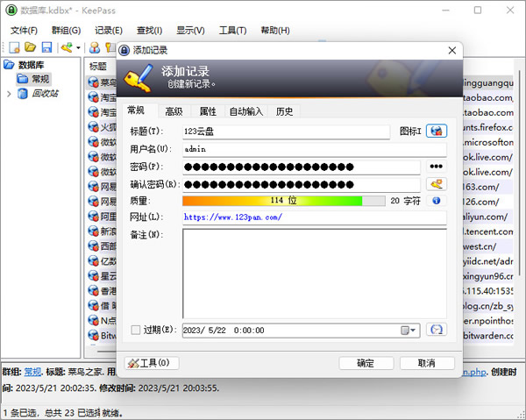Click the standard expiry times clock button
The height and width of the screenshot is (420, 526).
(436, 330)
